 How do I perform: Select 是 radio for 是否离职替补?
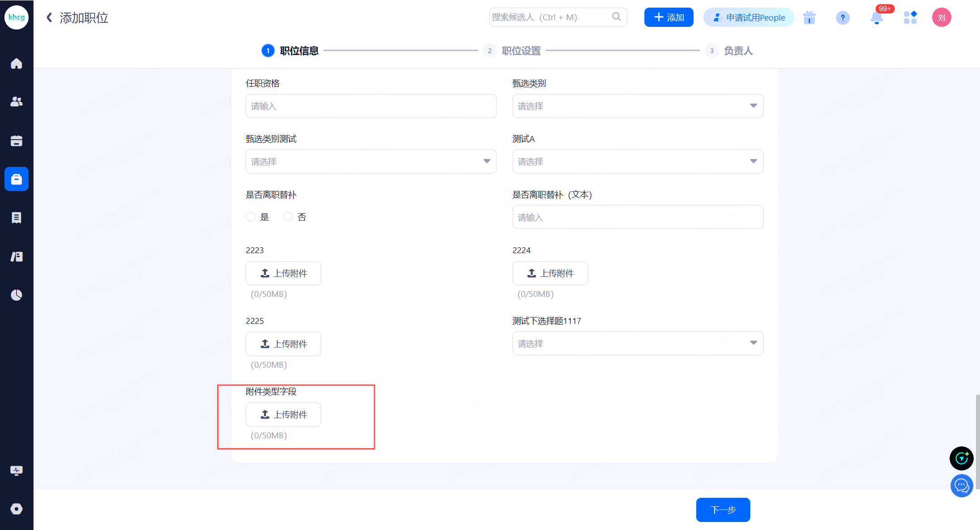pyautogui.click(x=251, y=217)
